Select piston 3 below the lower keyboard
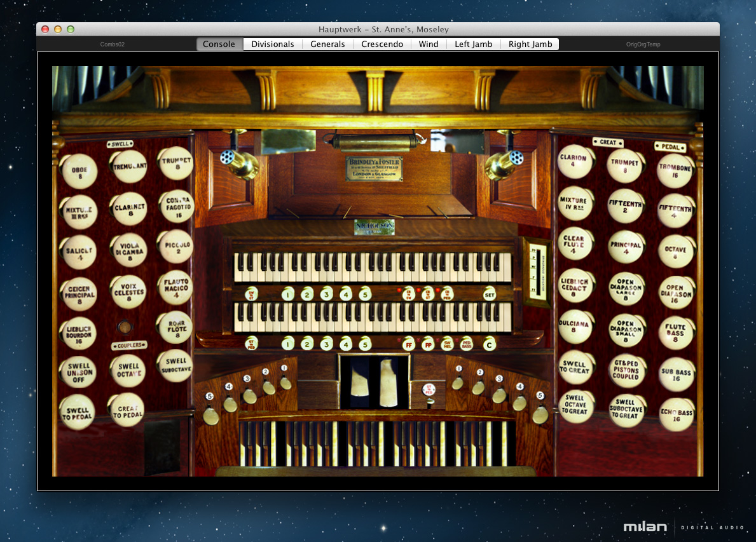This screenshot has height=542, width=756. [x=326, y=344]
